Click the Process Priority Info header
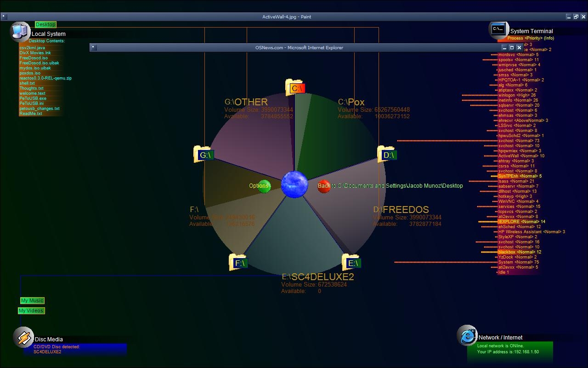588x368 pixels. coord(531,38)
